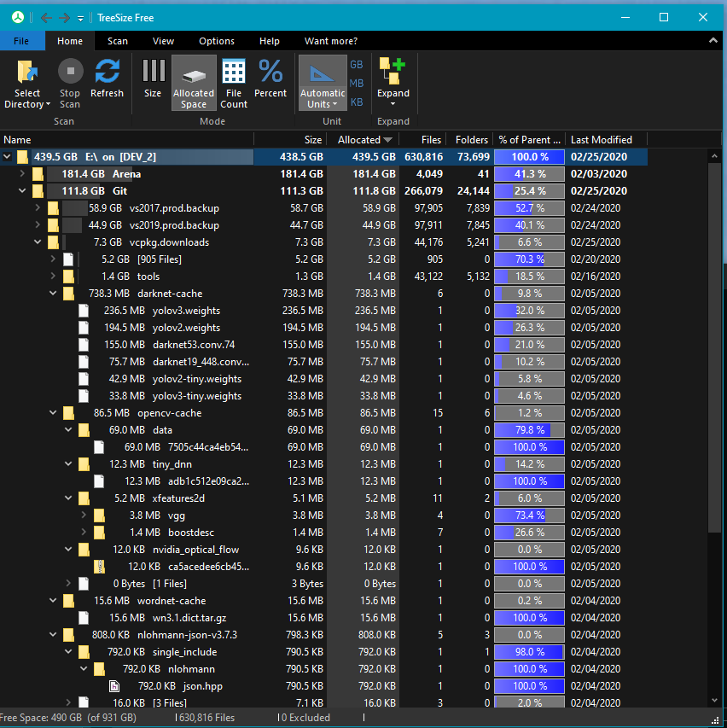Switch unit display to MB
Image resolution: width=727 pixels, height=728 pixels.
(x=357, y=82)
